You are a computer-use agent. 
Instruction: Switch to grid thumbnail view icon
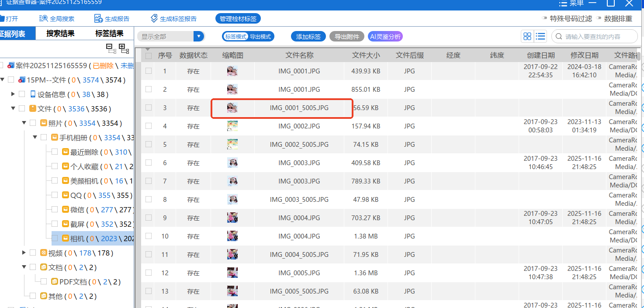(x=527, y=37)
